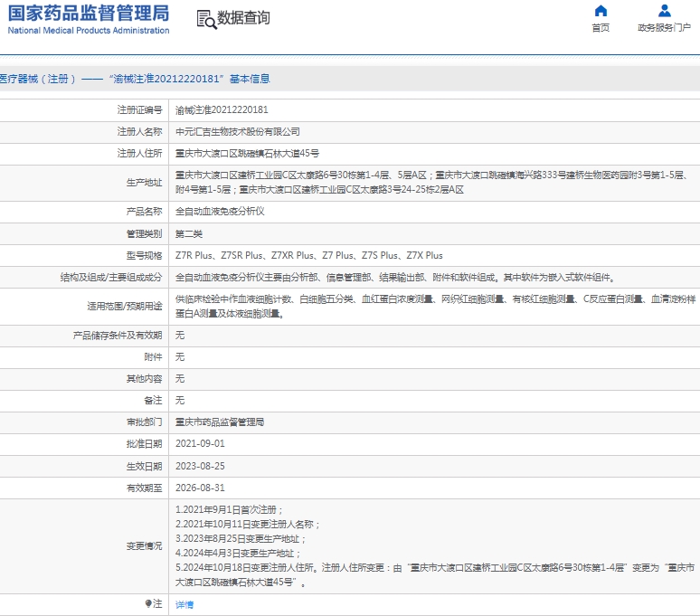Click 无 in the 附件 row
The height and width of the screenshot is (616, 700).
click(x=180, y=357)
